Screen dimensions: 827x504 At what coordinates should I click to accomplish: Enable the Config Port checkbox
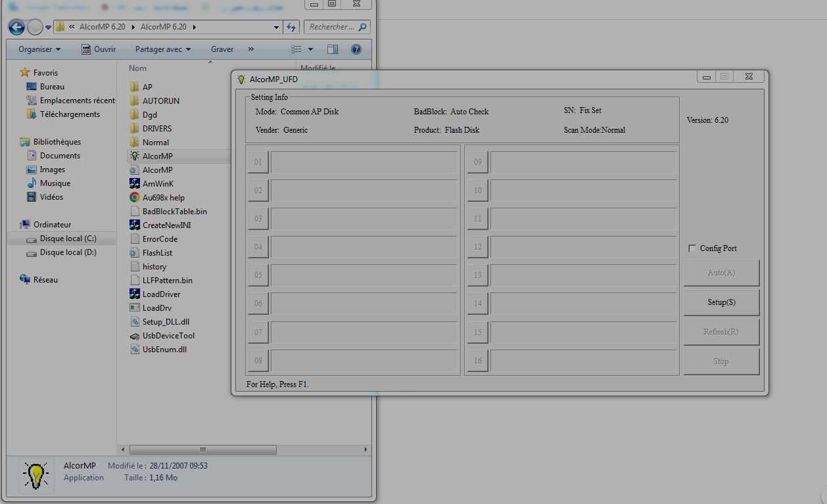692,248
